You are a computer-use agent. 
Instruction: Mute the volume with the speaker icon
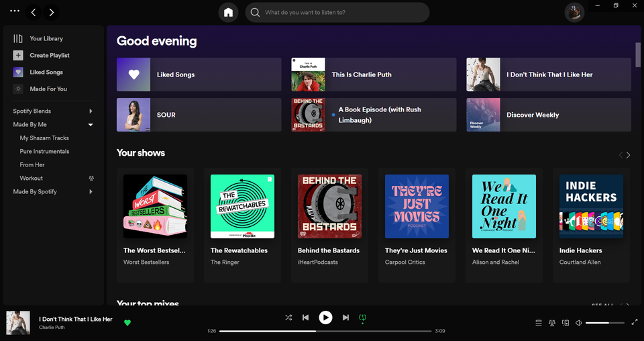point(579,323)
